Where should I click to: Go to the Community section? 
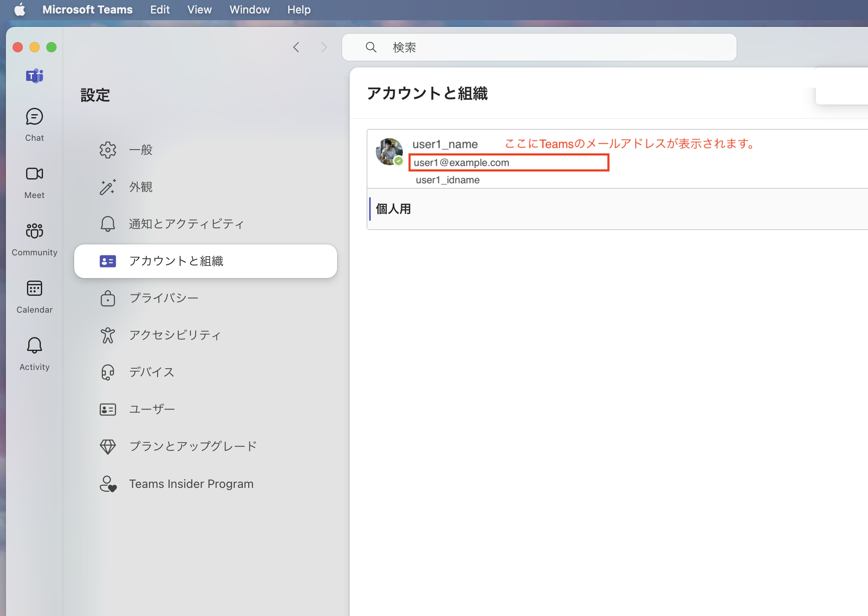click(x=34, y=239)
